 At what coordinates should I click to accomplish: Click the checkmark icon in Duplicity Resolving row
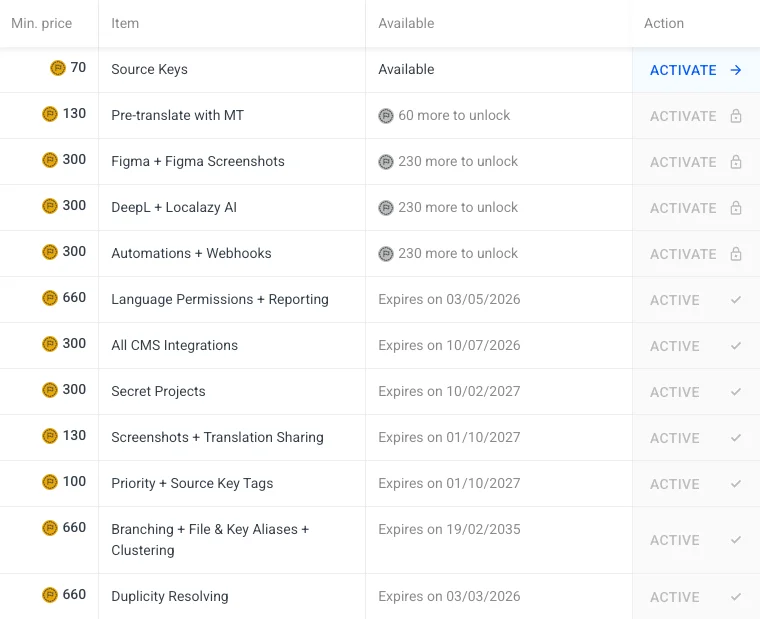coord(736,597)
